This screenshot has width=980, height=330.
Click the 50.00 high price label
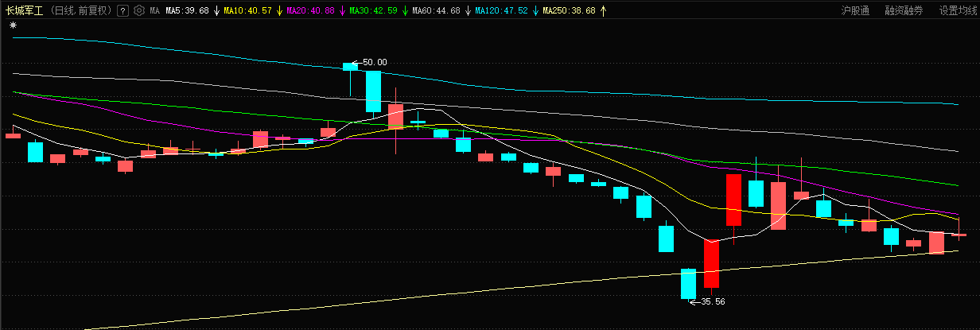(375, 62)
